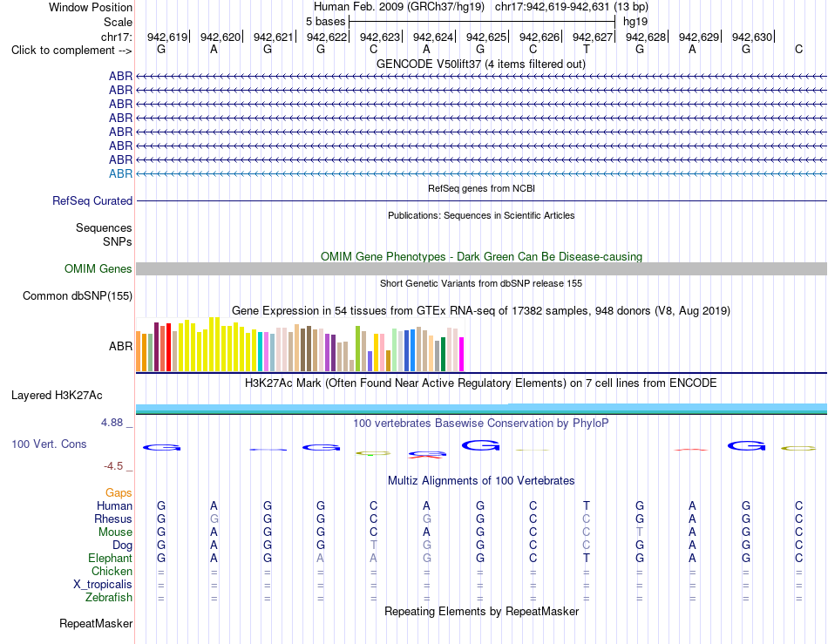828x644 pixels.
Task: Click '100 vertebrates Basewise Conservation by PhyloP' title
Action: (481, 424)
